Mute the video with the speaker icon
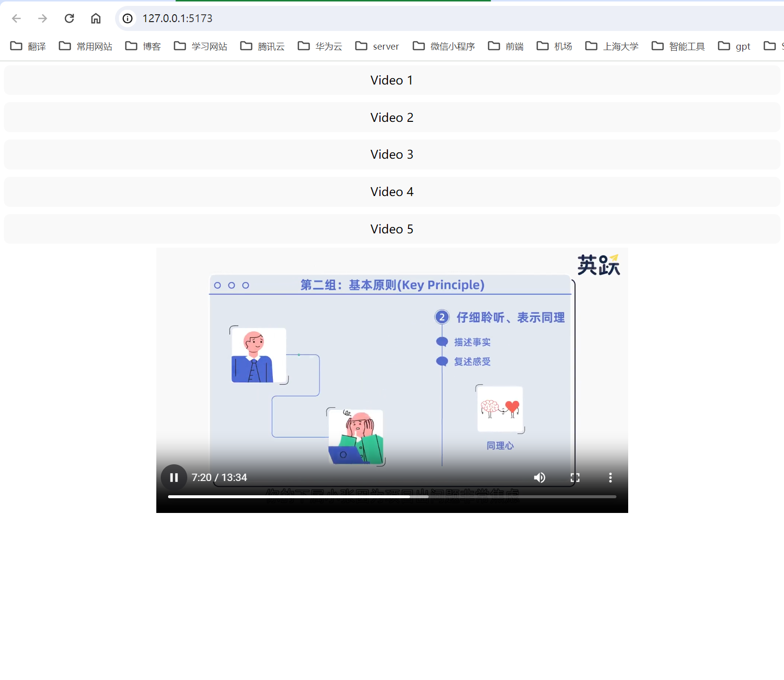784x680 pixels. pyautogui.click(x=540, y=478)
